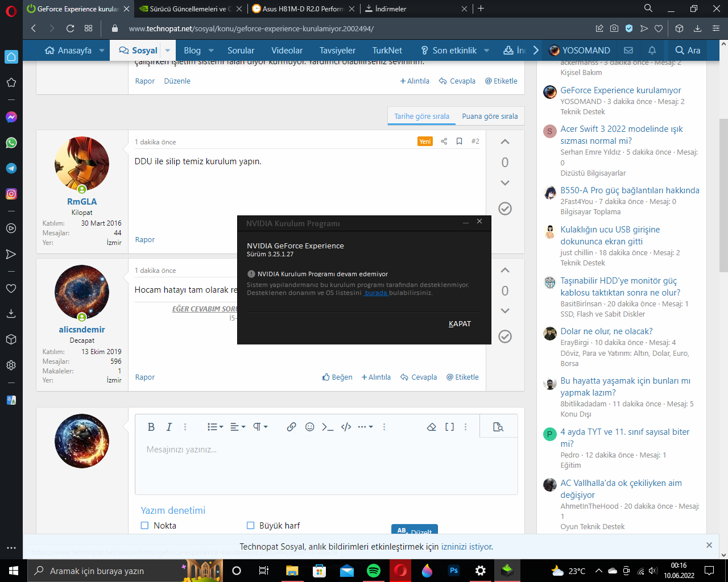Expand the Blog dropdown arrow
Viewport: 728px width, 582px height.
(211, 51)
